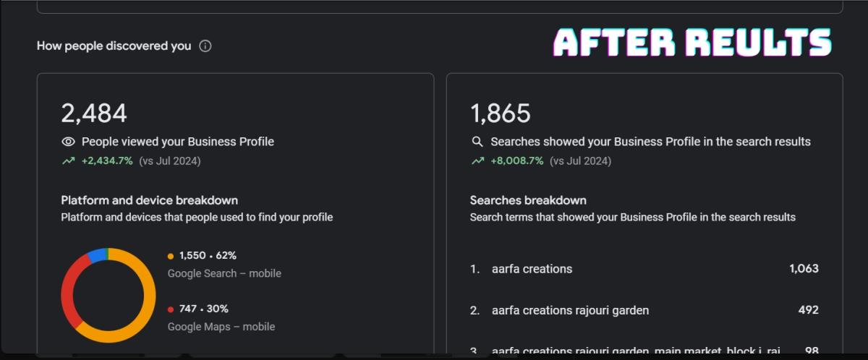The width and height of the screenshot is (868, 360).
Task: Click the green trend arrow next to +8,008.7%
Action: (x=477, y=161)
